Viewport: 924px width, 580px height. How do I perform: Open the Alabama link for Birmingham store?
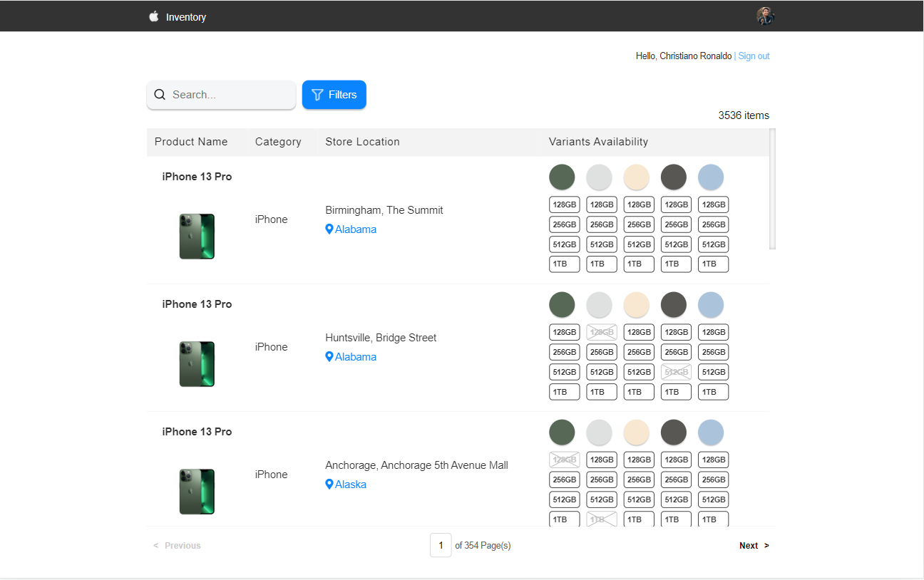click(356, 229)
